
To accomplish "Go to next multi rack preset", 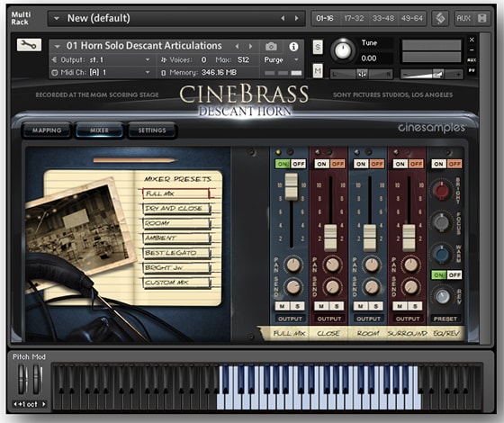I will pyautogui.click(x=296, y=18).
